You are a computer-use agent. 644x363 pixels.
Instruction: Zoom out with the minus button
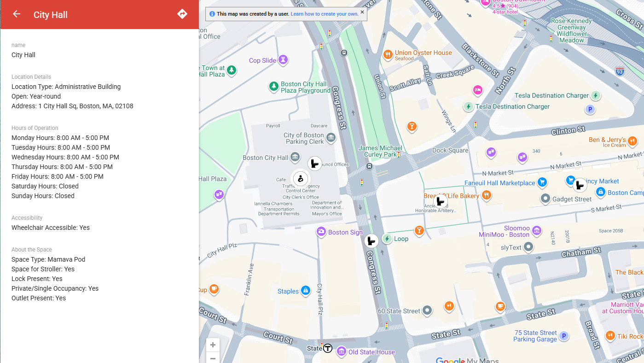click(x=213, y=358)
